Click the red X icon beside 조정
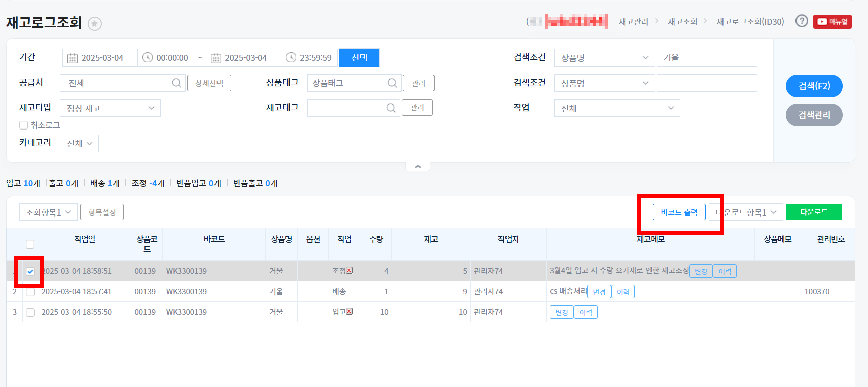The height and width of the screenshot is (387, 868). [349, 271]
